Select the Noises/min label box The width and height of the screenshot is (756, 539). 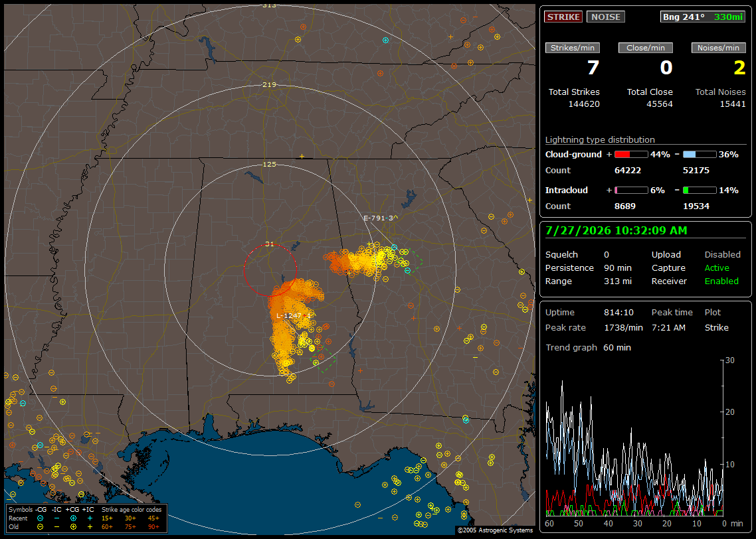718,48
